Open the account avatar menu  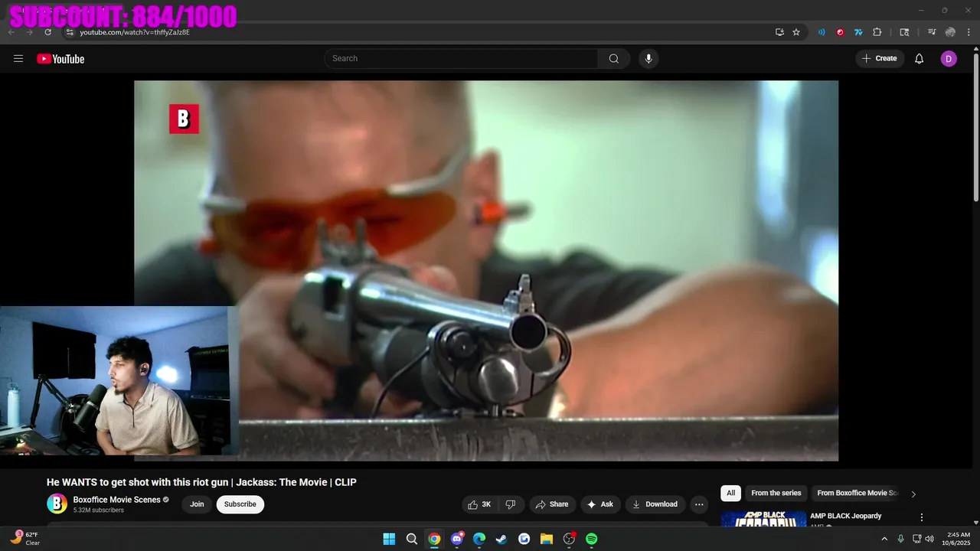(949, 59)
